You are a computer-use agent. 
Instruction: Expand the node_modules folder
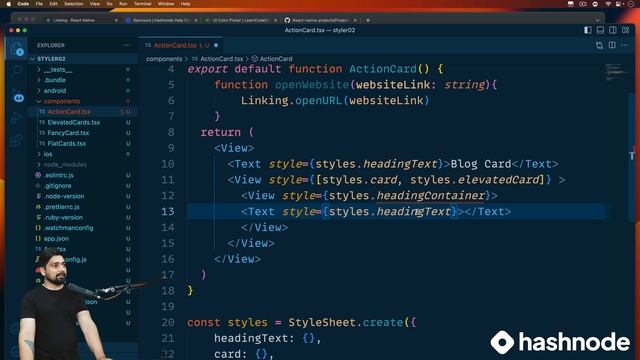tap(65, 164)
